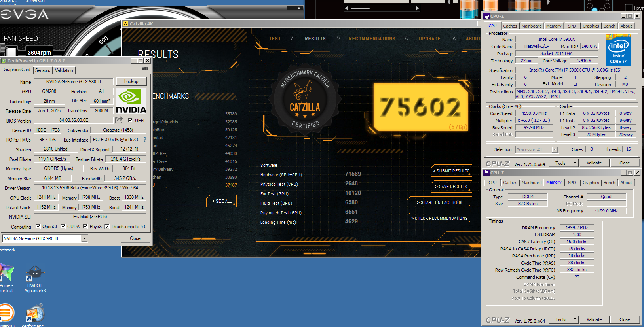Open the 3DMark03 desktop icon
The image size is (644, 327).
[6, 313]
